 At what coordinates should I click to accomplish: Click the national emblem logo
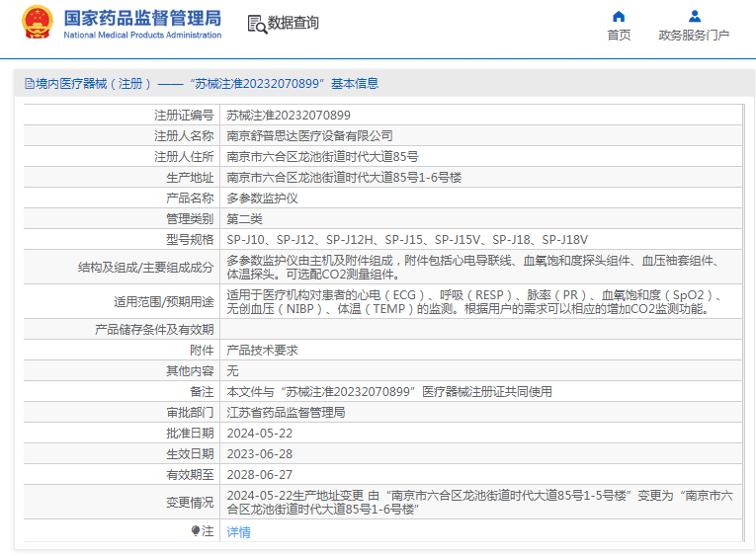38,23
